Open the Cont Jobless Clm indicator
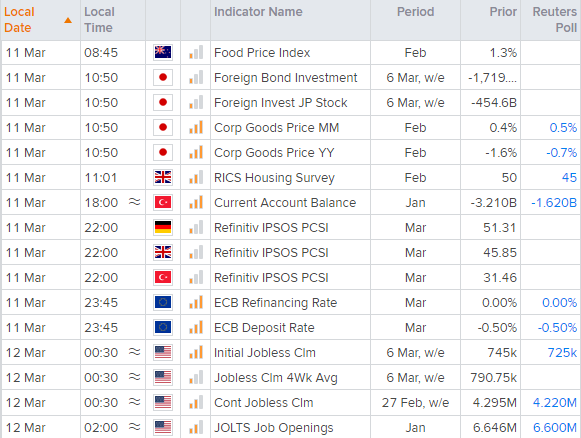The width and height of the screenshot is (581, 438). click(x=263, y=402)
